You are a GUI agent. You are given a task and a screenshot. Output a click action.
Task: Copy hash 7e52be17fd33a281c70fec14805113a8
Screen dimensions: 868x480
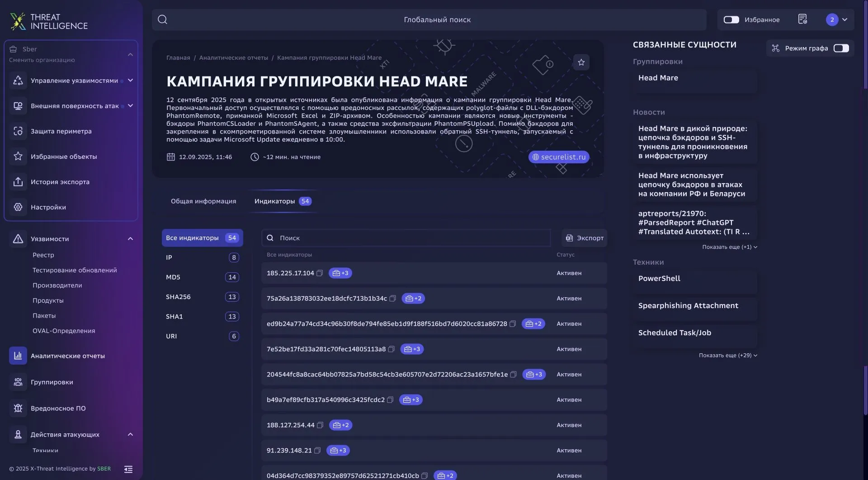click(x=392, y=349)
